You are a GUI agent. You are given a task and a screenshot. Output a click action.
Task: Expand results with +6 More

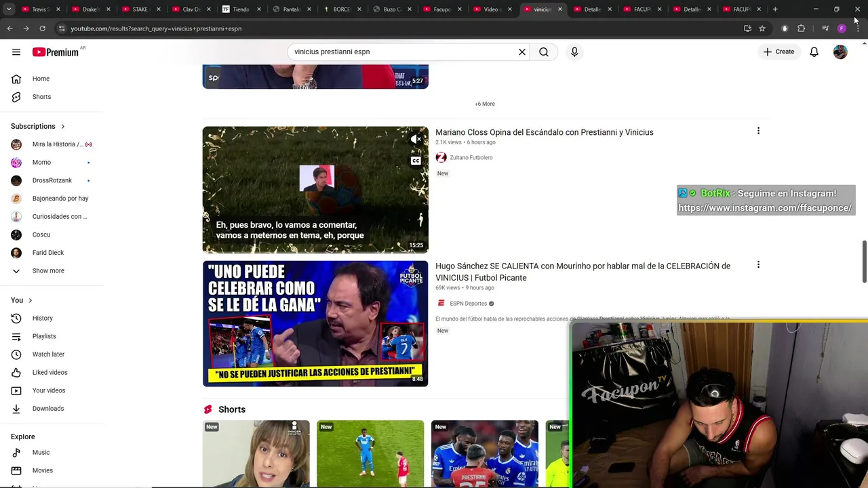point(485,104)
